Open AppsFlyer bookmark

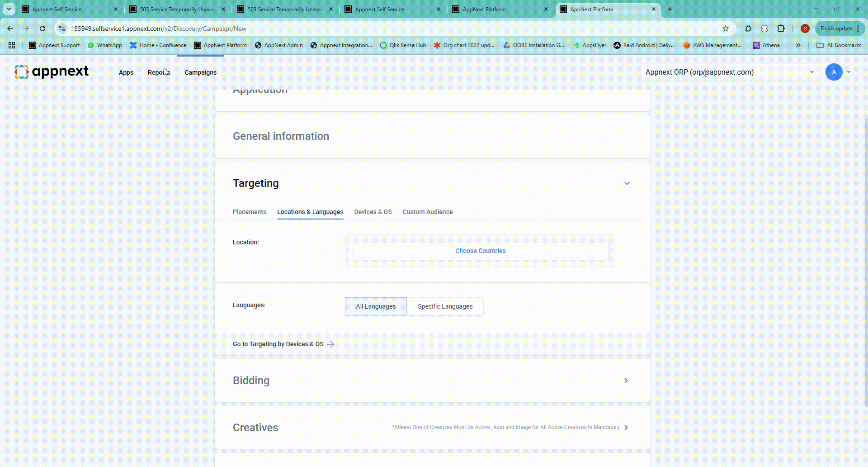[590, 45]
